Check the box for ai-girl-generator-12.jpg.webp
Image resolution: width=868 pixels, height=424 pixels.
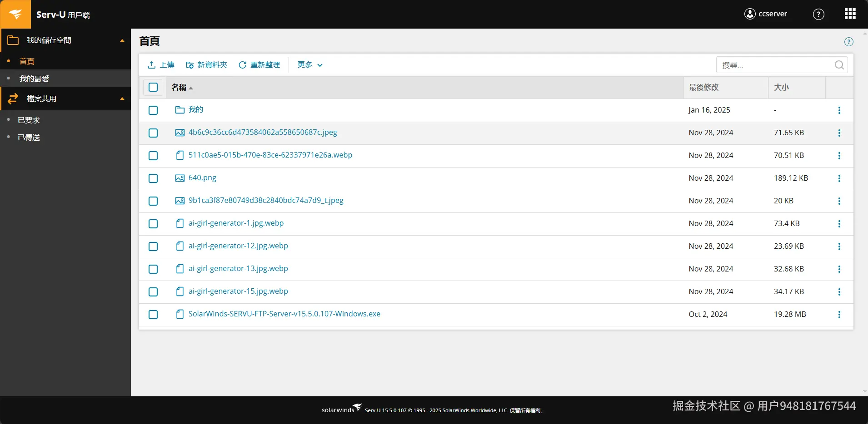click(x=153, y=247)
